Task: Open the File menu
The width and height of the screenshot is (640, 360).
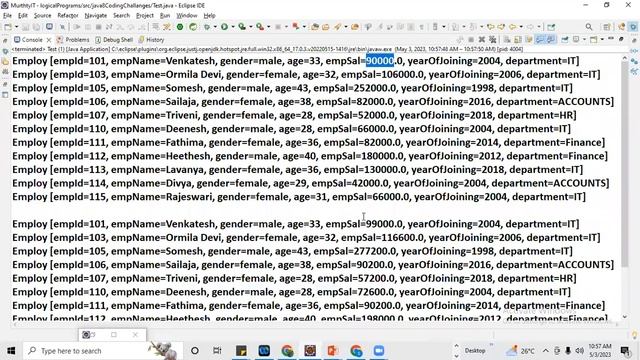Action: pos(7,16)
